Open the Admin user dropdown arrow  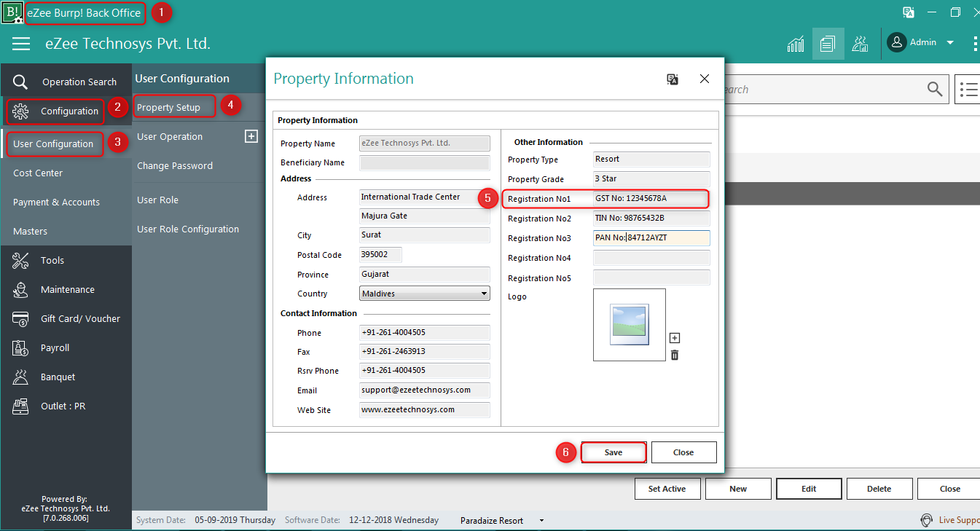[x=950, y=43]
